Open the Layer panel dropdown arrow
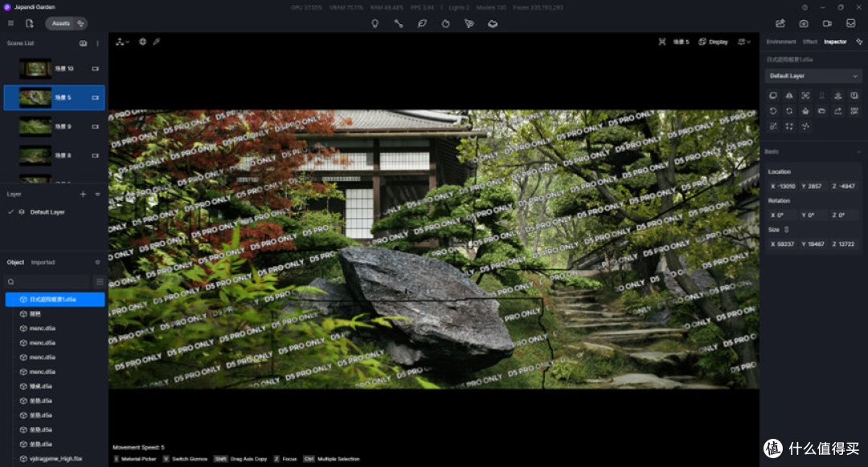 click(97, 195)
